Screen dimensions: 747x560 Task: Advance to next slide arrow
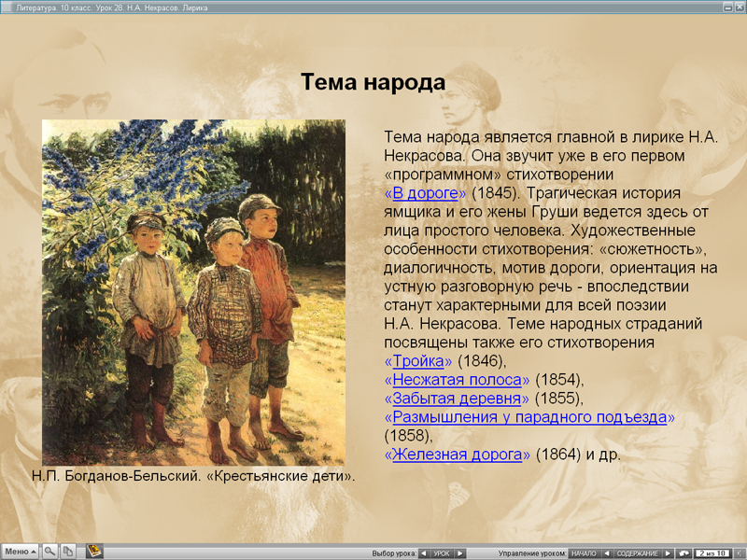(x=668, y=551)
